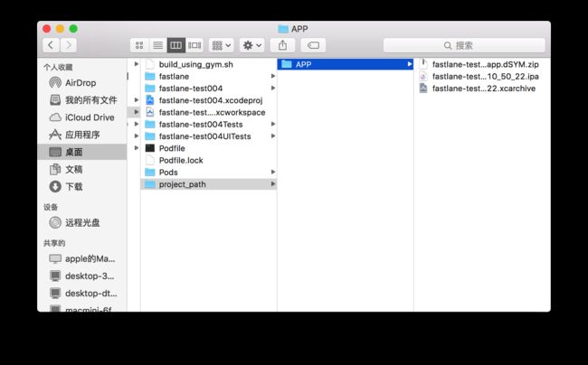Go back with the left chevron button
The width and height of the screenshot is (588, 365).
click(51, 45)
